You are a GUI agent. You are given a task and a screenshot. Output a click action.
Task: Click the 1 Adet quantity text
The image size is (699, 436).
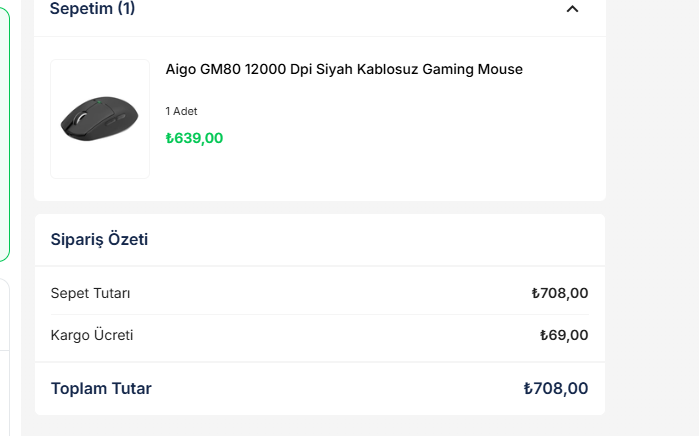coord(181,111)
